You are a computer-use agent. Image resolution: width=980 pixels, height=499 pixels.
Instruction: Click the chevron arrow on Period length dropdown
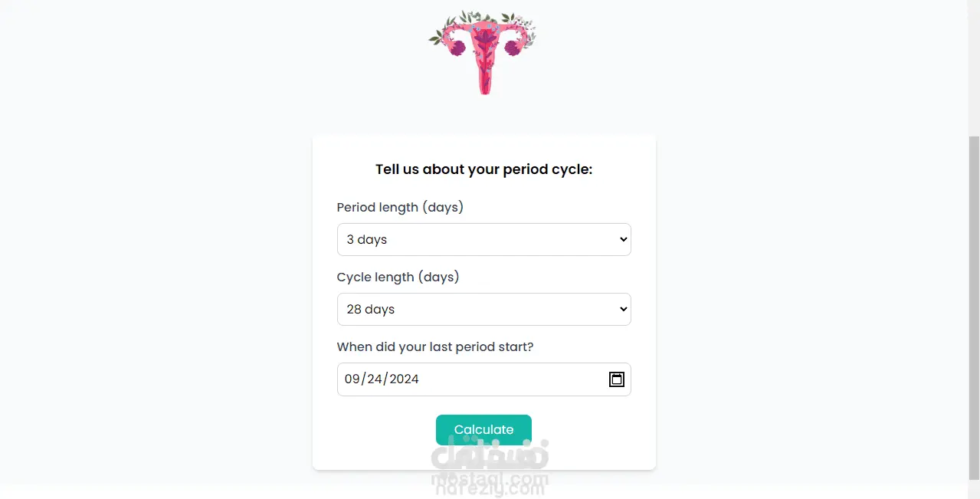pos(623,240)
